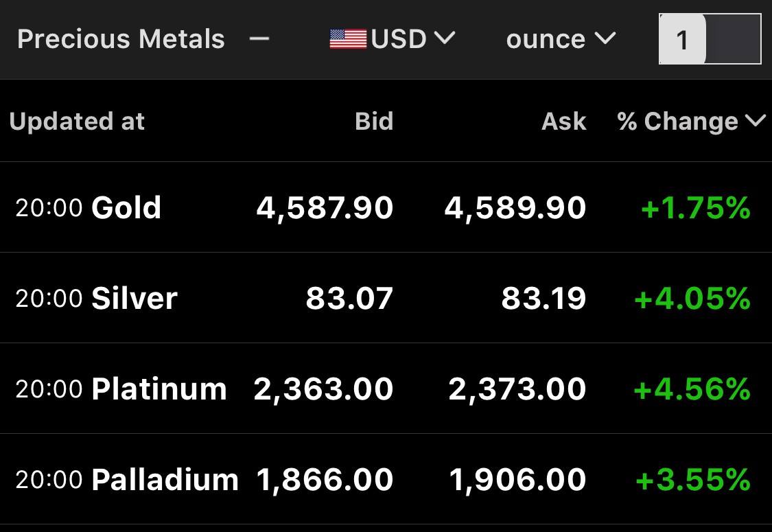This screenshot has height=532, width=772.
Task: Click Platinum percent change +4.56%
Action: (692, 389)
